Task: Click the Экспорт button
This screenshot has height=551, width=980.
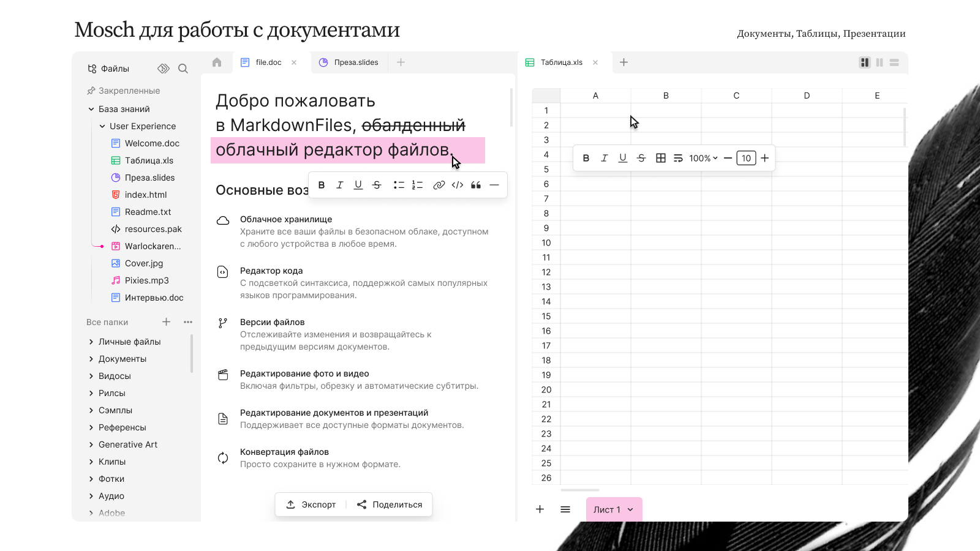Action: pyautogui.click(x=311, y=504)
